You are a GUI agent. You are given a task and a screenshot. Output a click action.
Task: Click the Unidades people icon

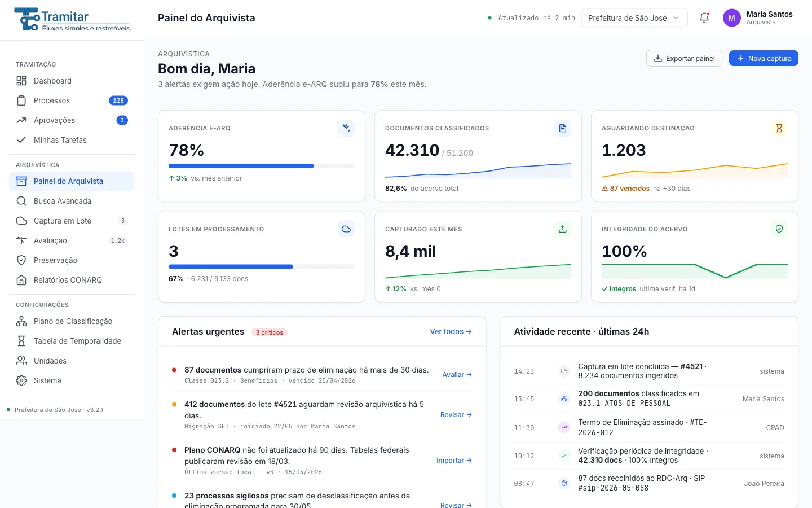21,361
